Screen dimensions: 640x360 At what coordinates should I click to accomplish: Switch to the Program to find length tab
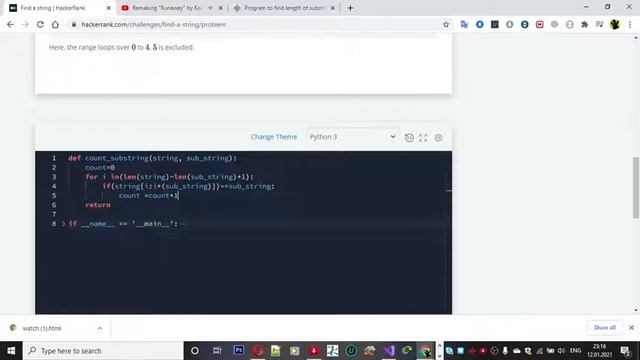[283, 8]
